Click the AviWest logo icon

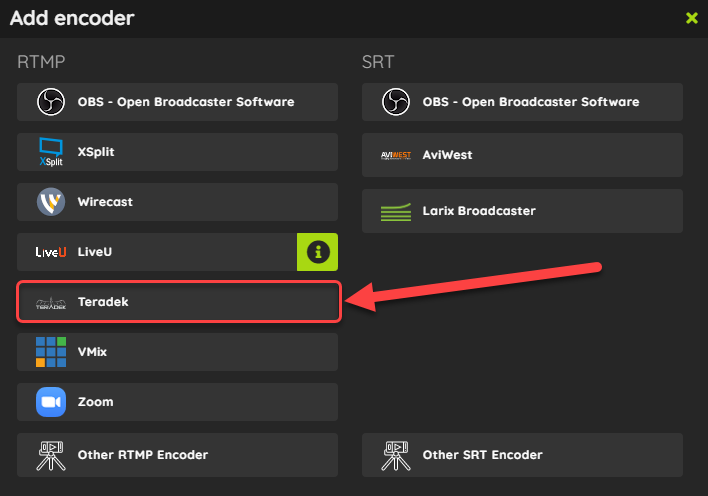click(396, 155)
